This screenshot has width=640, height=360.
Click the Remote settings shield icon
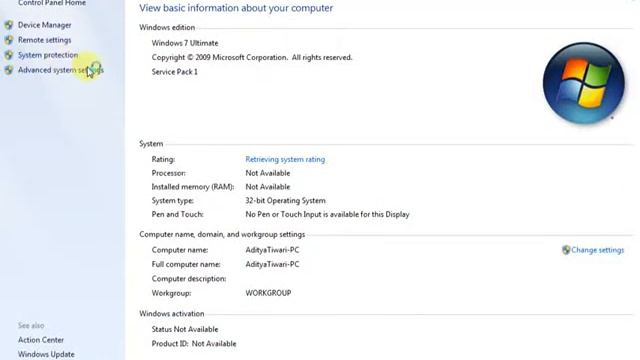point(9,40)
